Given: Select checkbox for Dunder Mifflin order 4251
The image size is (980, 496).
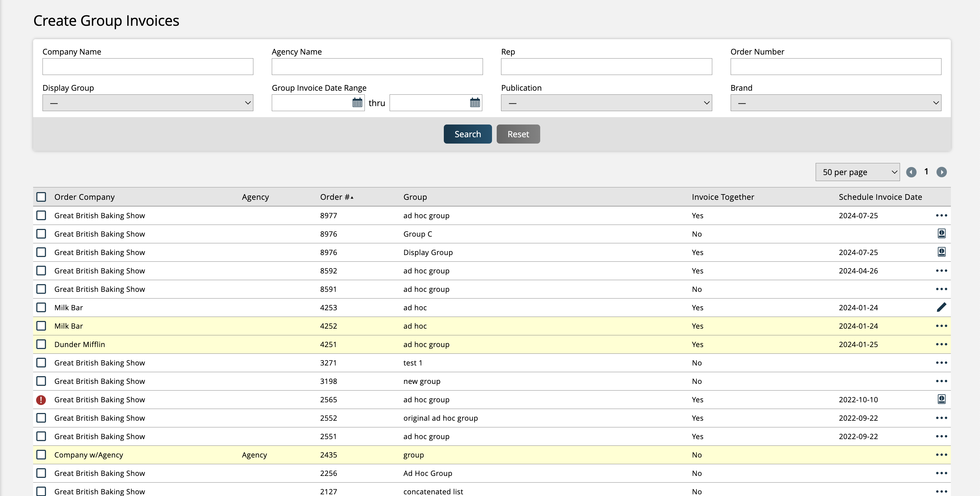Looking at the screenshot, I should point(41,344).
